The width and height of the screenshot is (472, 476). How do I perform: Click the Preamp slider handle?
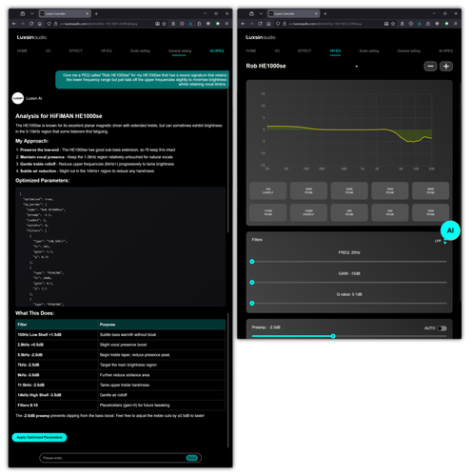tap(333, 336)
